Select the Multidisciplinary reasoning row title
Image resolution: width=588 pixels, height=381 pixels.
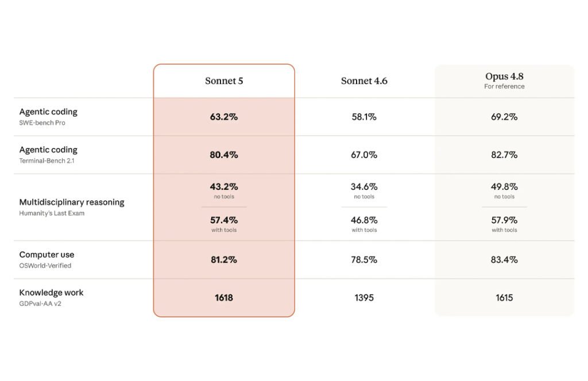tap(72, 203)
